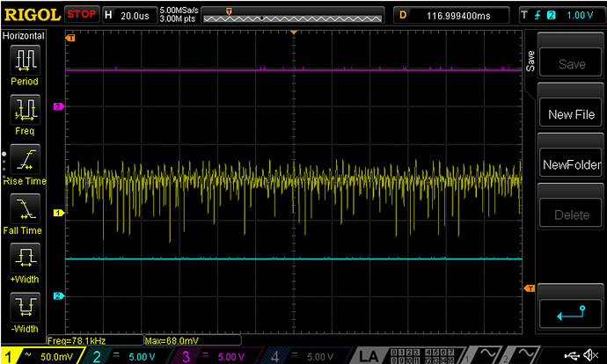Click the channel 2 cyan ground marker
This screenshot has height=364, width=607.
(x=58, y=296)
